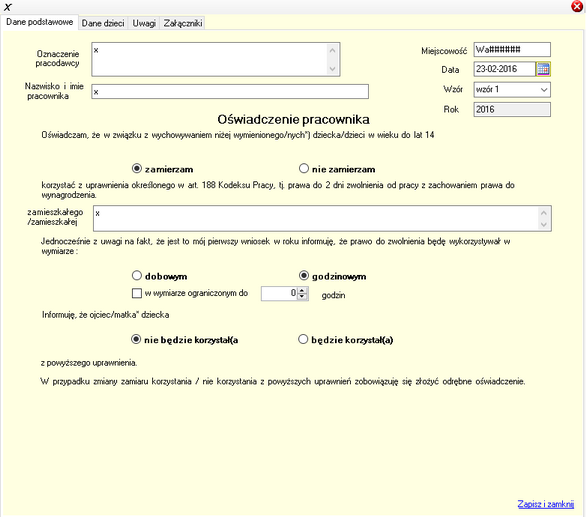Decrease hours with the spinner down arrow

click(302, 296)
